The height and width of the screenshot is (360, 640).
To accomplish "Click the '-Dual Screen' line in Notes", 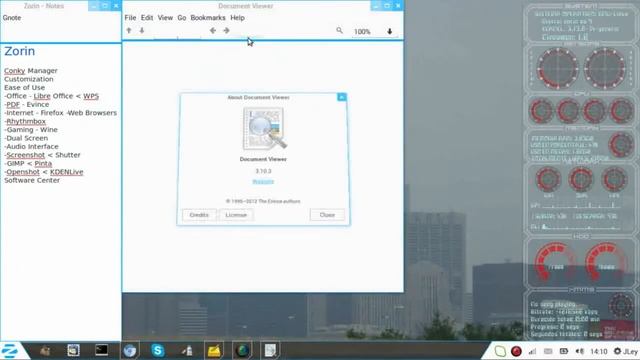I will point(26,138).
